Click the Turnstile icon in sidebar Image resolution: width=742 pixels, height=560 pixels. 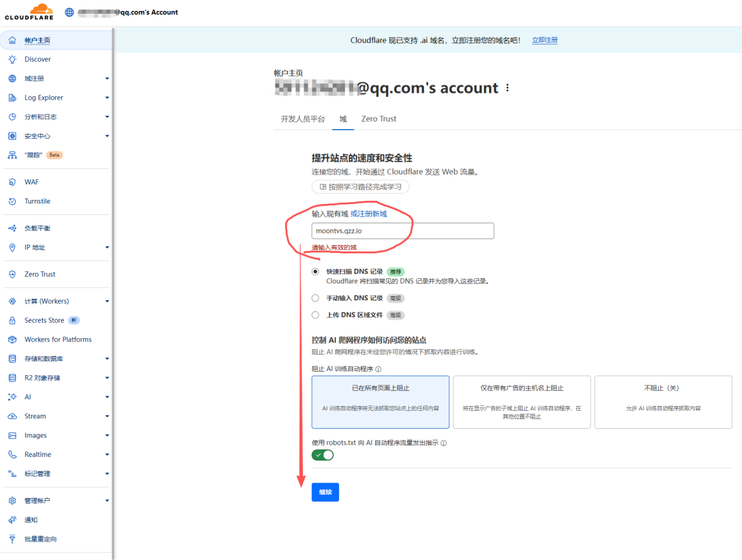point(12,201)
